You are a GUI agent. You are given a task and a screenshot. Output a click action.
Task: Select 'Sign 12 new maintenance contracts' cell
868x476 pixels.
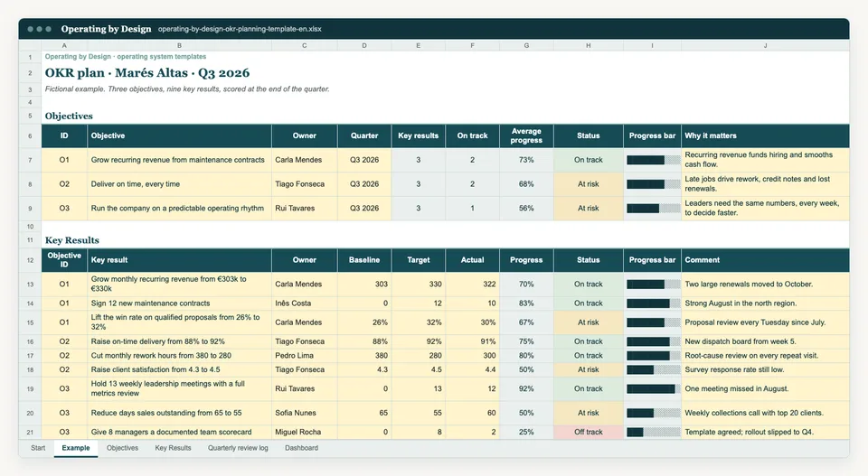click(x=179, y=303)
